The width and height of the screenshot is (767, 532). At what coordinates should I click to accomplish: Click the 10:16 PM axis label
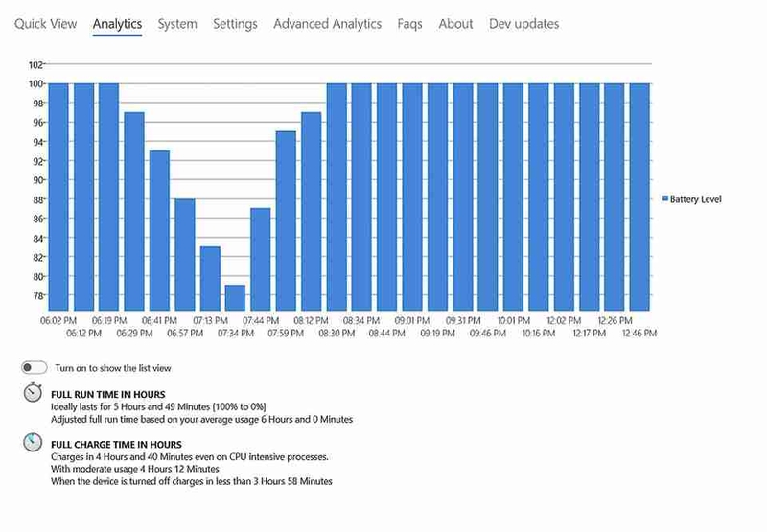tap(539, 334)
